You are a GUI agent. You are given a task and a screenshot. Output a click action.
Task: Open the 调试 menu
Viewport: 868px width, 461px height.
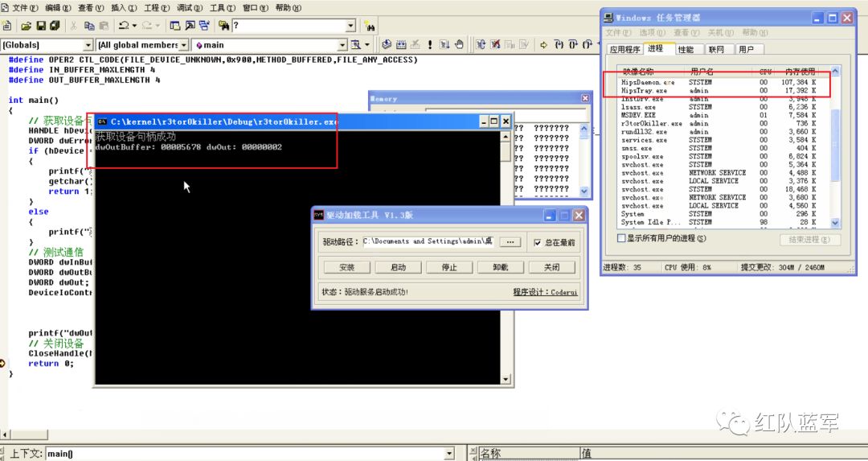[x=189, y=8]
